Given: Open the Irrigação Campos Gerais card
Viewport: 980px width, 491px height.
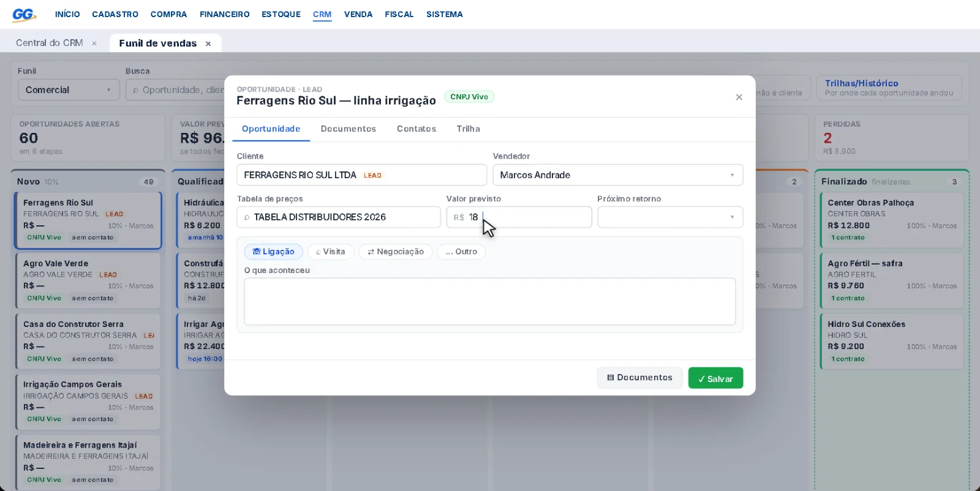Looking at the screenshot, I should coord(88,402).
